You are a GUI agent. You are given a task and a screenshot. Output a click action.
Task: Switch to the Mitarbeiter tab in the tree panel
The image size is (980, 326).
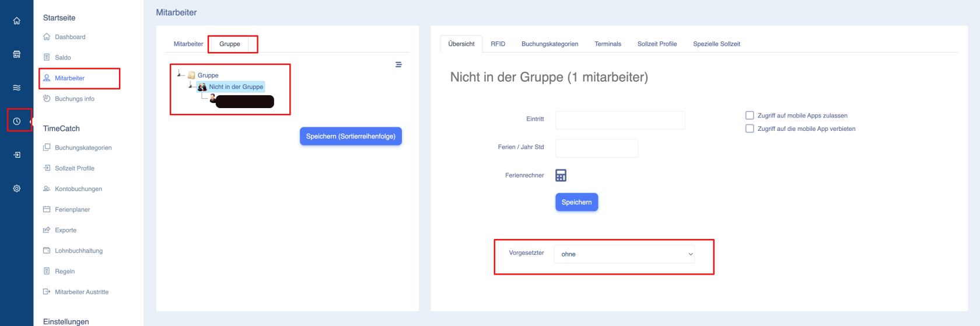tap(188, 44)
